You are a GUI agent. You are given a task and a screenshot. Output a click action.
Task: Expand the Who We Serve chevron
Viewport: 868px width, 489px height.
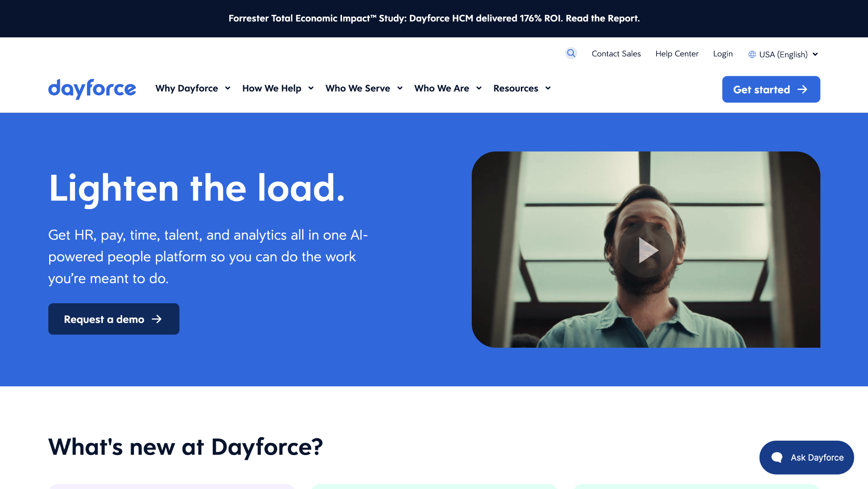point(400,88)
